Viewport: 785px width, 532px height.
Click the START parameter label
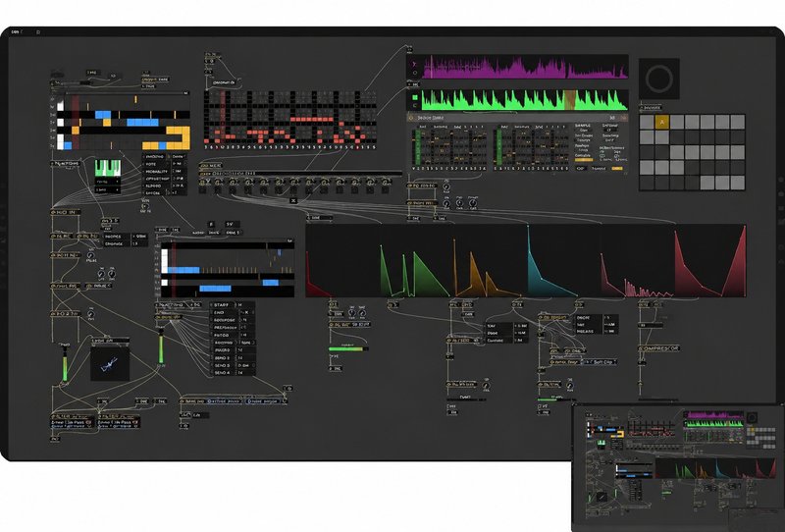coord(222,304)
